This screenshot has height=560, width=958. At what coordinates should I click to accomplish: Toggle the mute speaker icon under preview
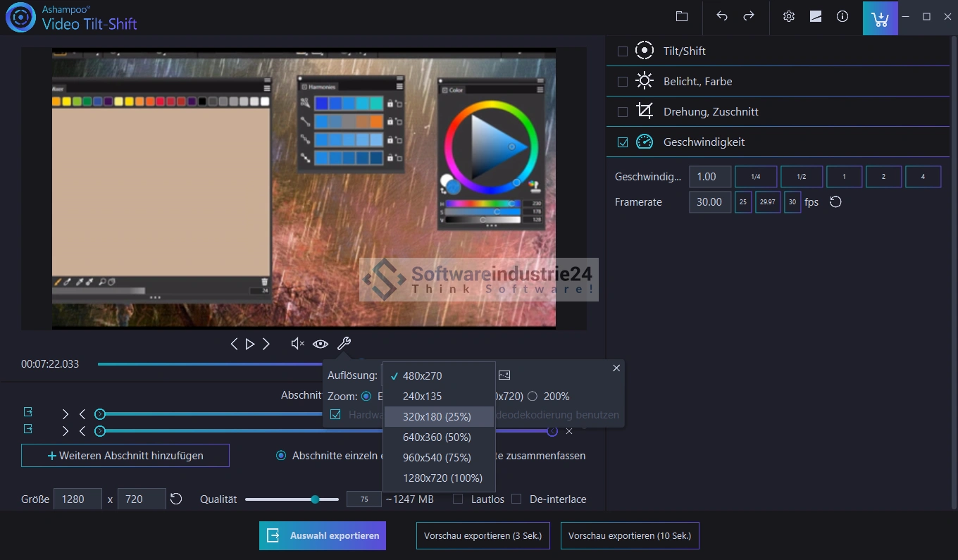297,344
